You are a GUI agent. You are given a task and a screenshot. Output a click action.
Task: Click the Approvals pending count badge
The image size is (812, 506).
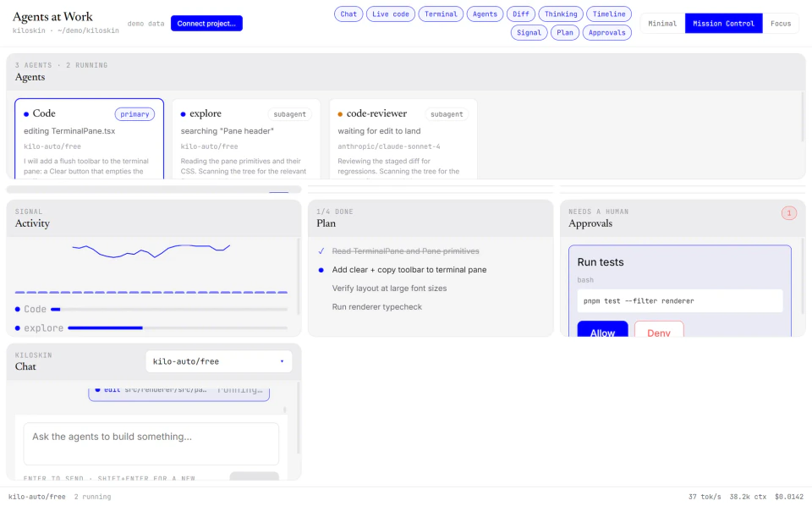[788, 213]
